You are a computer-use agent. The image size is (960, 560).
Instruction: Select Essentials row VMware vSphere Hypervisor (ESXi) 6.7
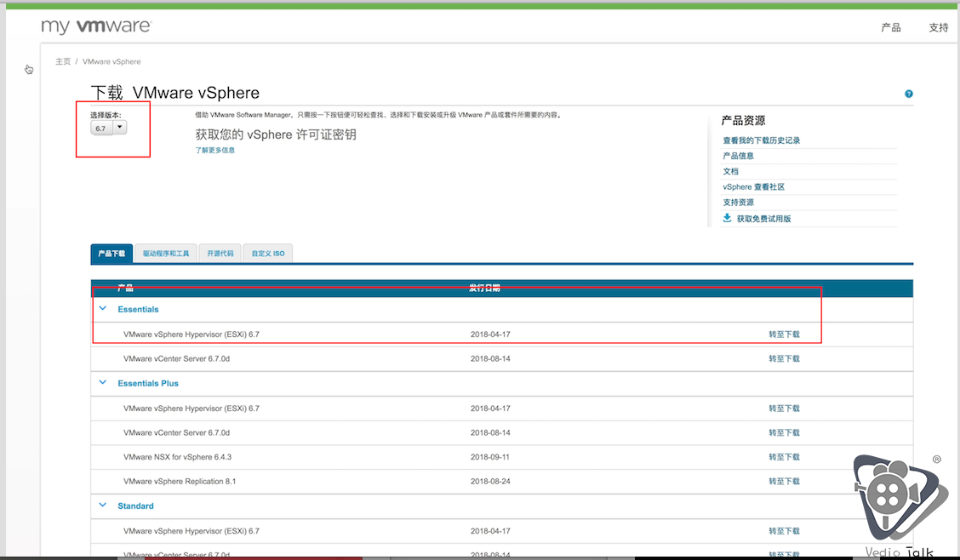[x=191, y=334]
